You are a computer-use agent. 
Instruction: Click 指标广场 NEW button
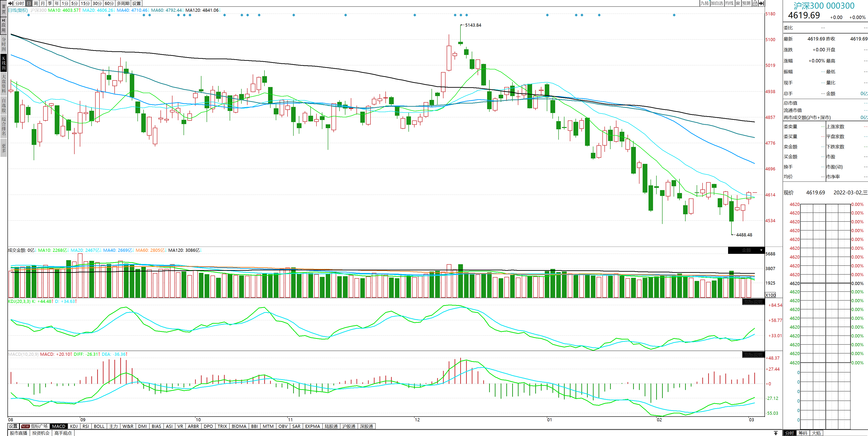(34, 426)
